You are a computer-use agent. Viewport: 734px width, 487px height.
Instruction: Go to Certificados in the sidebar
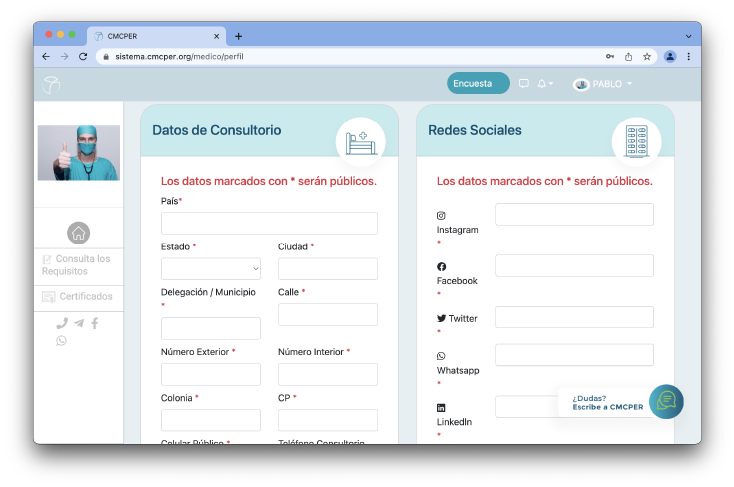(78, 297)
